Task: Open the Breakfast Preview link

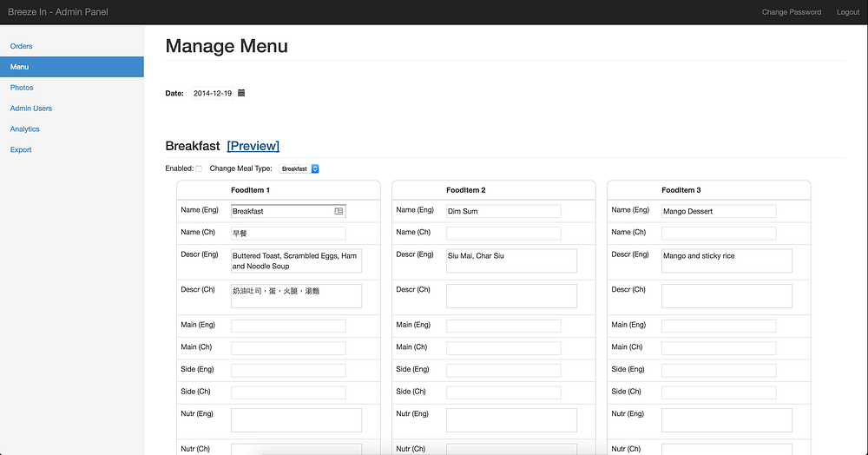Action: click(x=253, y=146)
